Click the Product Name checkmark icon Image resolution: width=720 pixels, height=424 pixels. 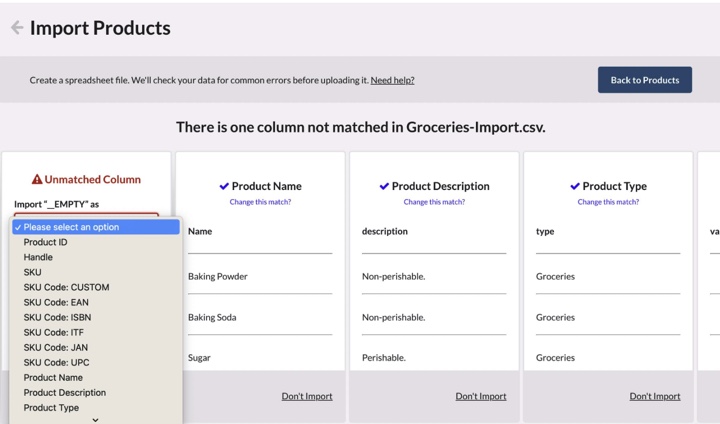[x=224, y=186]
